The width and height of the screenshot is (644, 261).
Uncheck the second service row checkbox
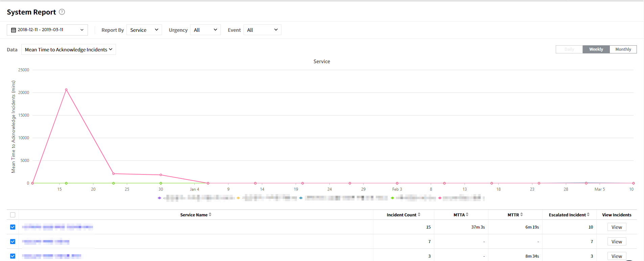click(x=13, y=242)
